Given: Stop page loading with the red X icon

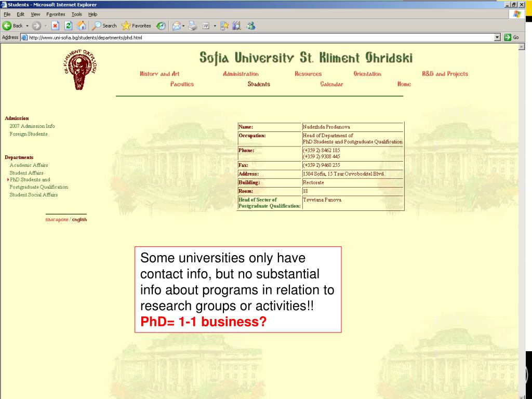Looking at the screenshot, I should pyautogui.click(x=55, y=26).
